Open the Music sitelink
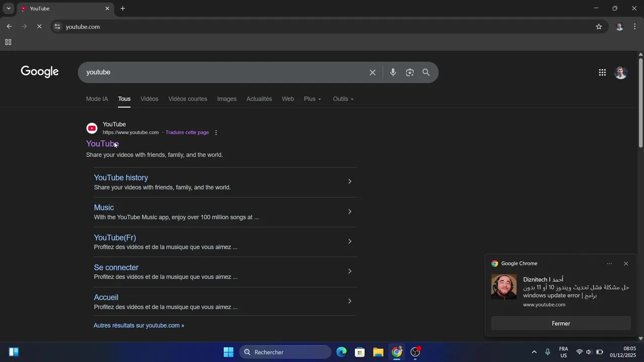644x362 pixels. coord(104,208)
